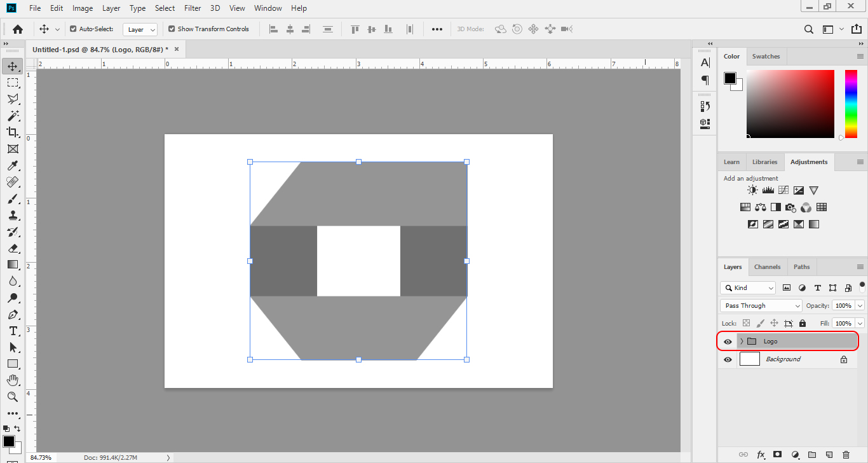Add a Color Balance adjustment

761,207
